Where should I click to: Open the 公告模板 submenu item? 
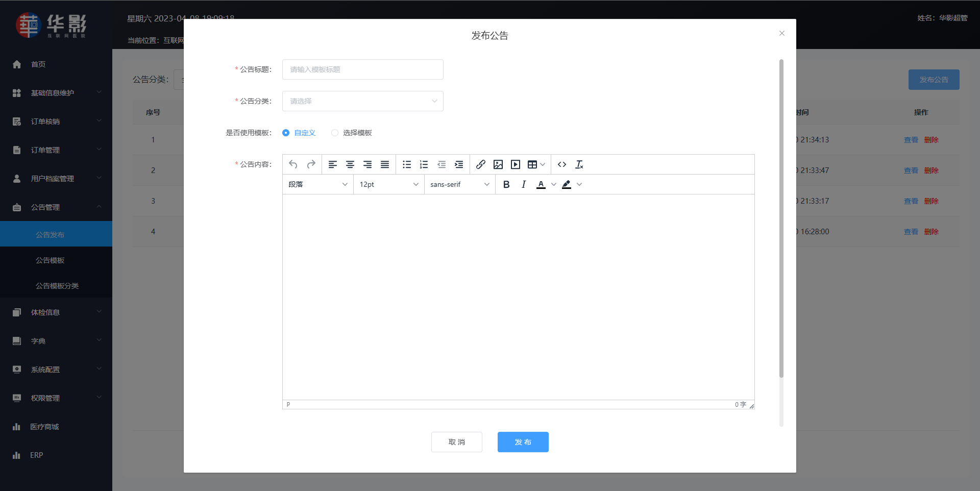pos(56,260)
